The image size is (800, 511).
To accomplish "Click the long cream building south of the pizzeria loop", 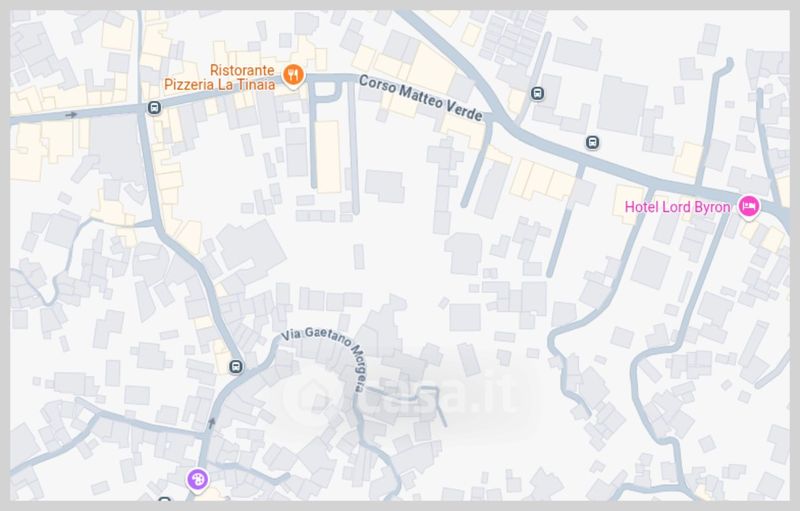I will point(328,156).
